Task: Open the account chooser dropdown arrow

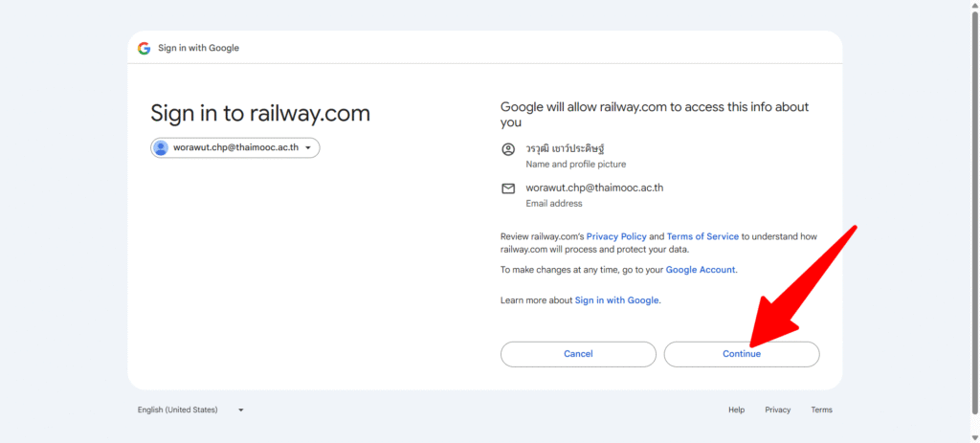Action: click(x=308, y=148)
